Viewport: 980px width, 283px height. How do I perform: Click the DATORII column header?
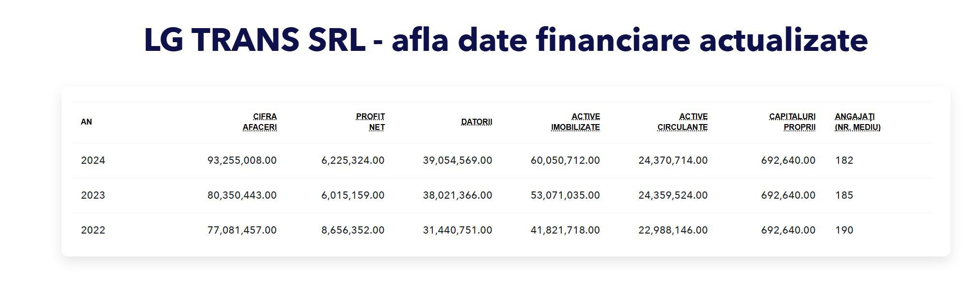tap(476, 122)
